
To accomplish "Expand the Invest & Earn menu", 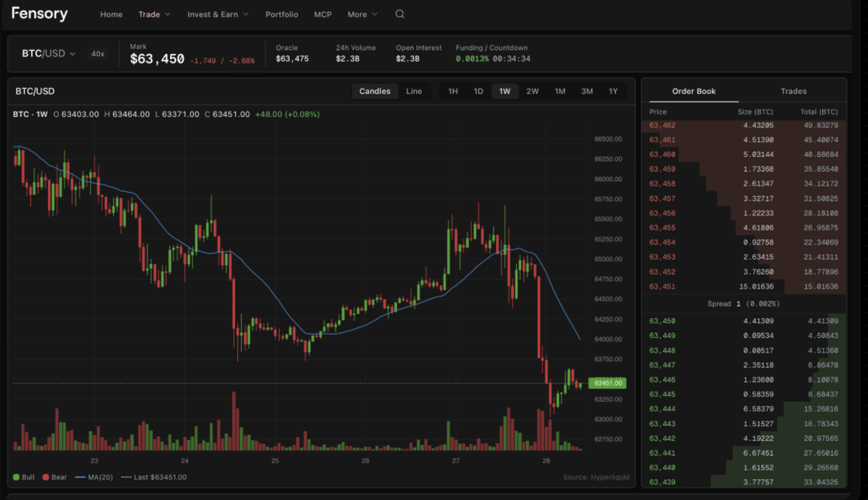I will pos(218,14).
